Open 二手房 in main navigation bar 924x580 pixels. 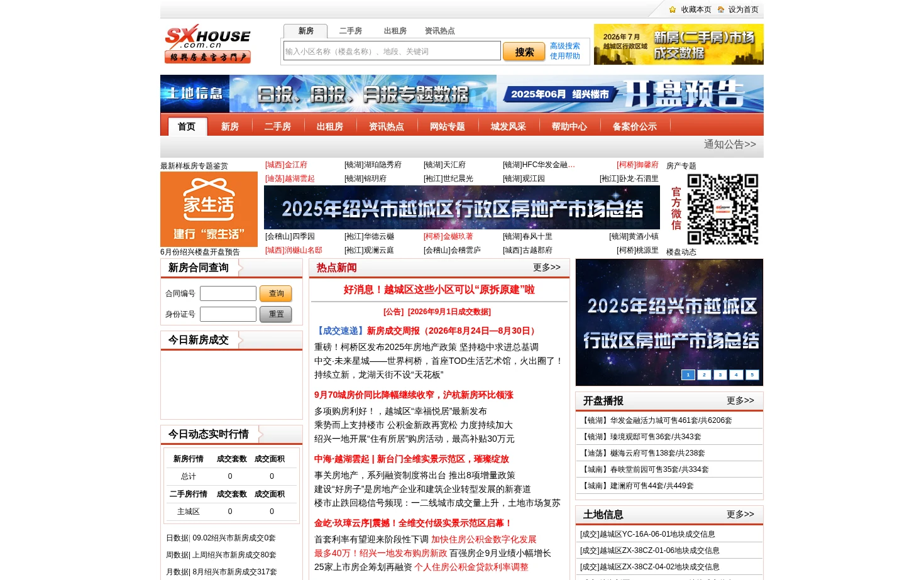(278, 126)
